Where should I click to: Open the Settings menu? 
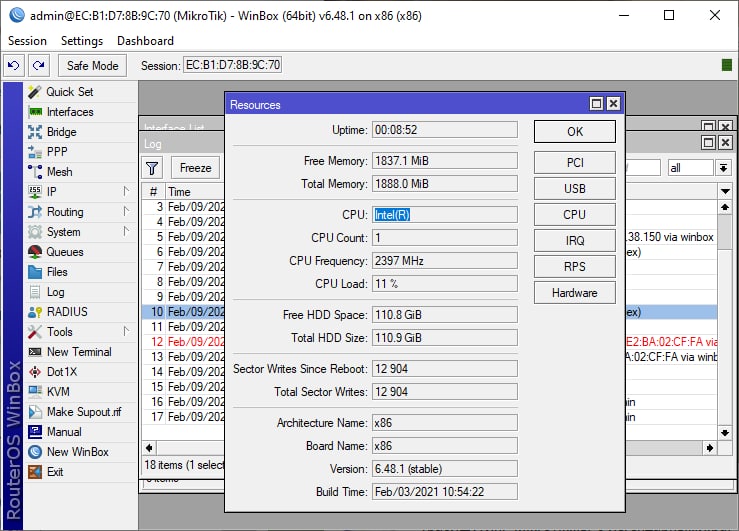(82, 41)
